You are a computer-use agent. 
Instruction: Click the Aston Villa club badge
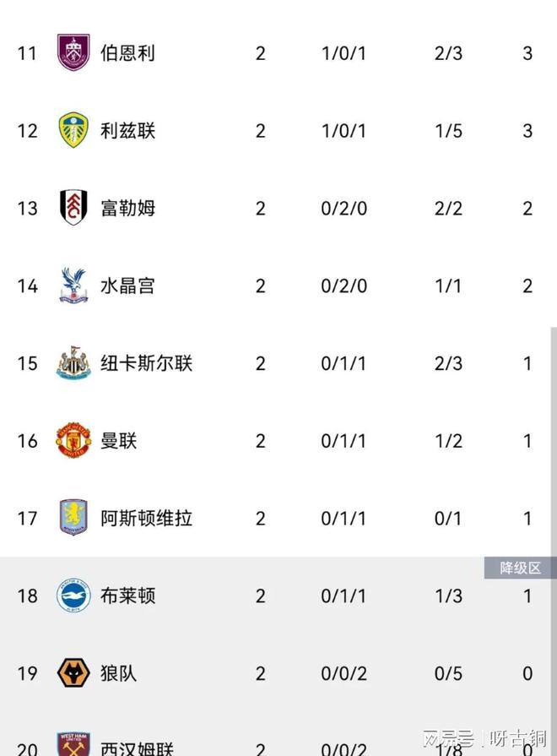pyautogui.click(x=73, y=518)
